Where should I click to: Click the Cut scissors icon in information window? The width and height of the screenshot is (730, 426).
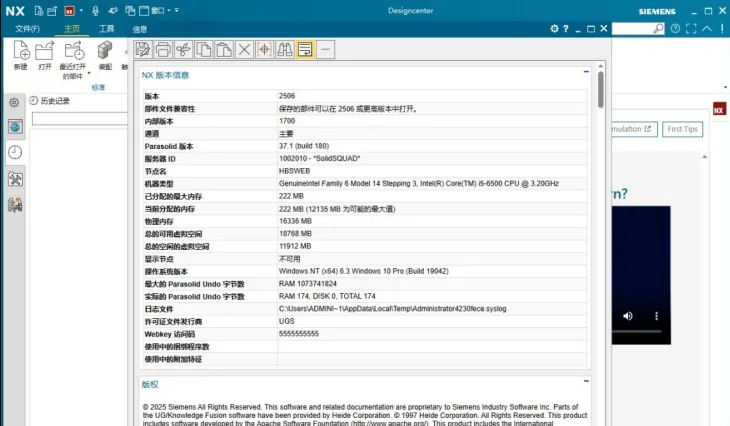183,49
